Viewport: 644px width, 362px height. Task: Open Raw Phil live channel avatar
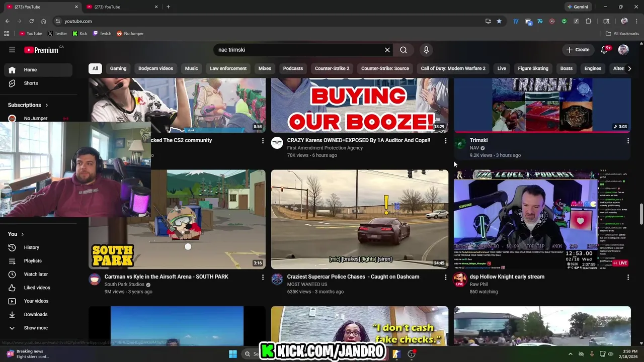pos(460,280)
